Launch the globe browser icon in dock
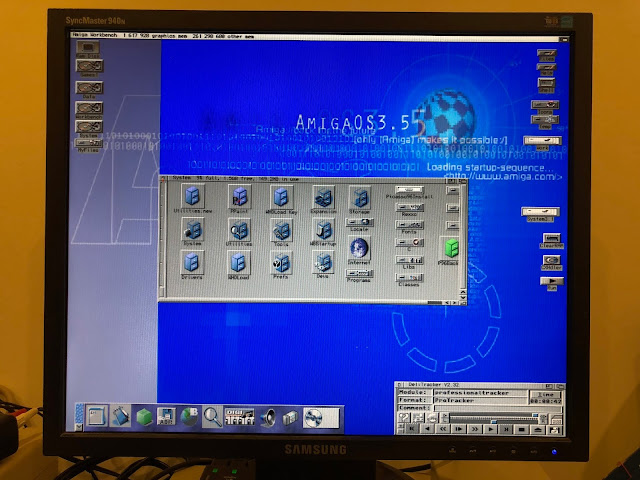This screenshot has height=480, width=640. tap(189, 417)
